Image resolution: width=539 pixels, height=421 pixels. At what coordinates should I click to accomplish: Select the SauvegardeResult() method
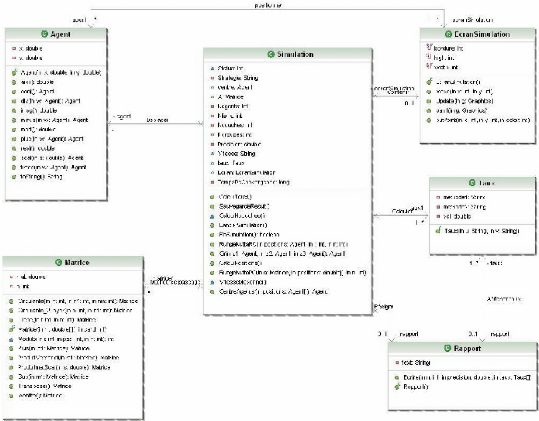tap(244, 207)
